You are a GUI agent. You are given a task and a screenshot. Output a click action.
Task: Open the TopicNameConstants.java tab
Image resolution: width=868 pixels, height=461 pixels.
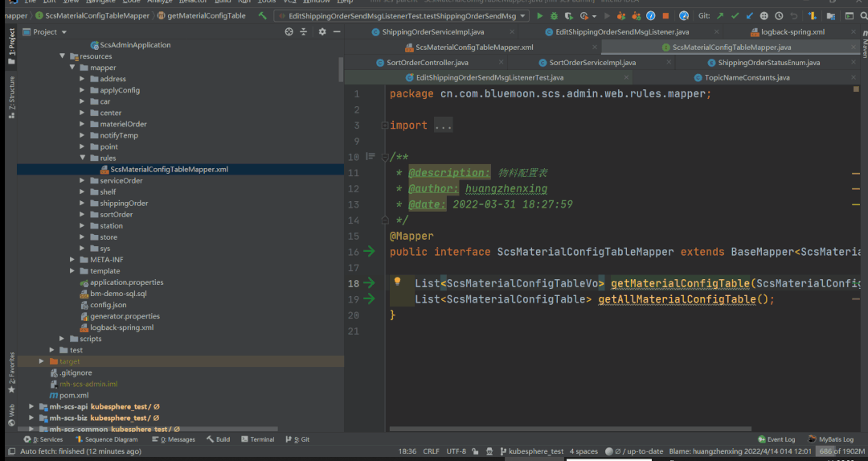[747, 78]
